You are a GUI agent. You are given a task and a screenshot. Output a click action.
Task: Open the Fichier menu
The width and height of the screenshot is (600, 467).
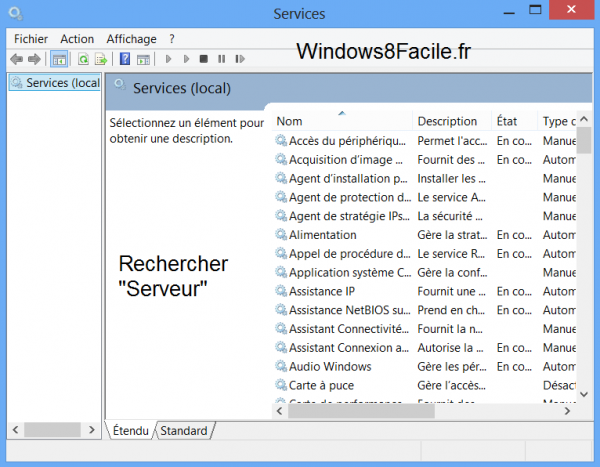pyautogui.click(x=31, y=39)
